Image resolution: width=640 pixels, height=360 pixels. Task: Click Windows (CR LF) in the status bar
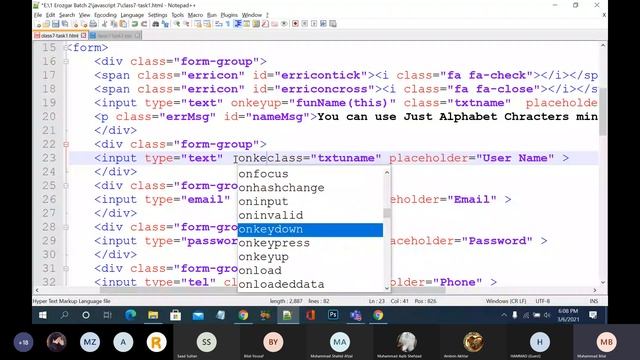point(506,301)
